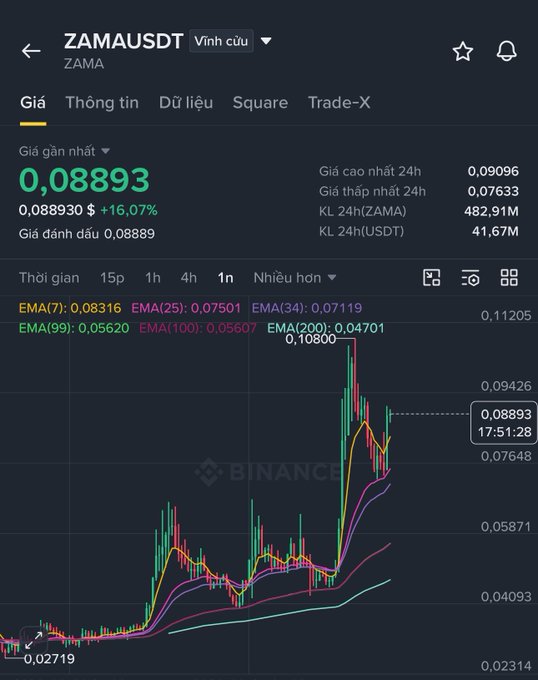Expand Nhiều hơn timeframe menu
Image resolution: width=538 pixels, height=680 pixels.
click(295, 278)
